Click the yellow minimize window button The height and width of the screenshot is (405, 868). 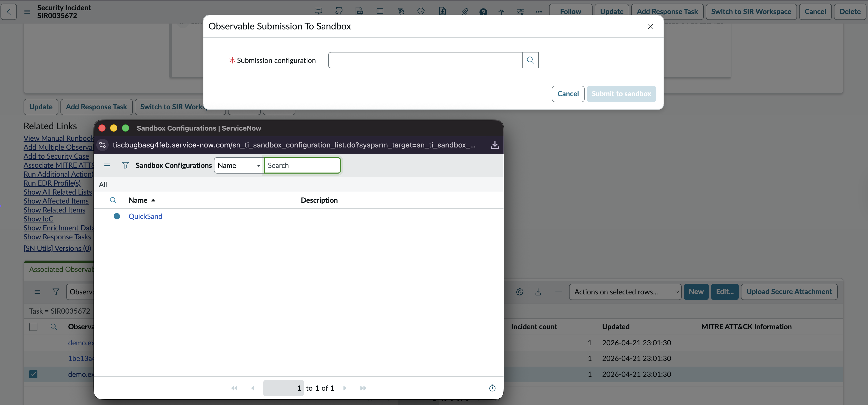click(113, 128)
